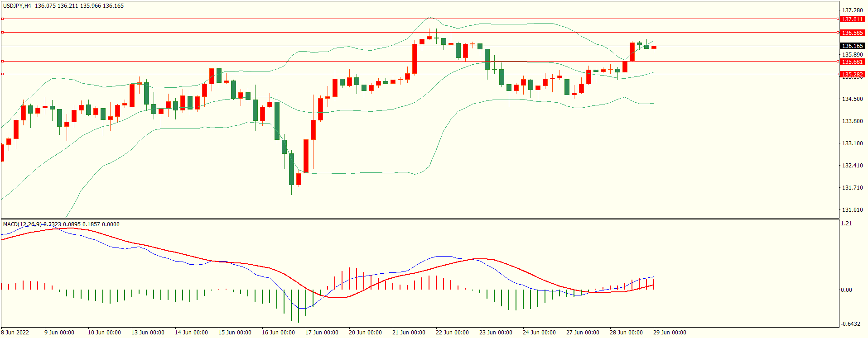
Task: Click the 13 Jun 00:00 time label
Action: pos(148,333)
